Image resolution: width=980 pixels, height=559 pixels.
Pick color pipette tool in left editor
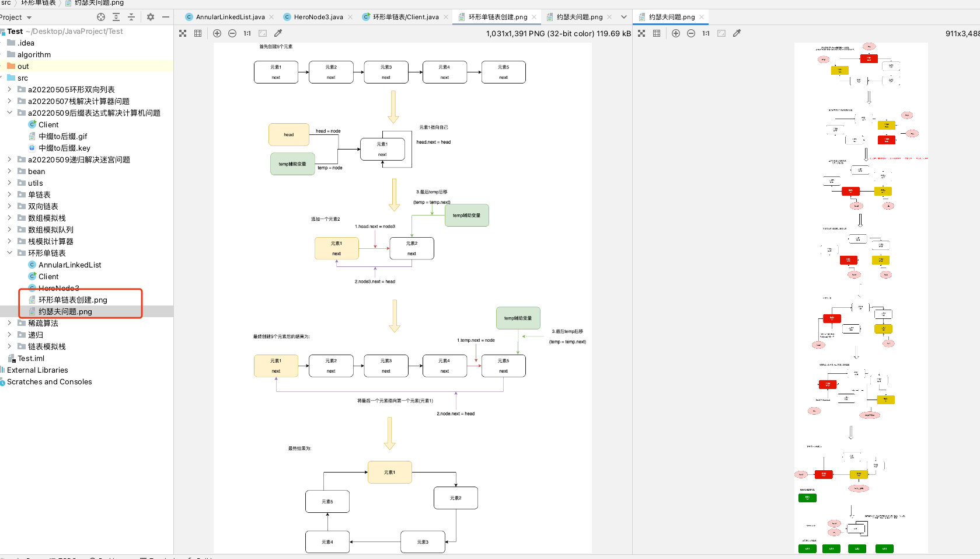coord(278,33)
